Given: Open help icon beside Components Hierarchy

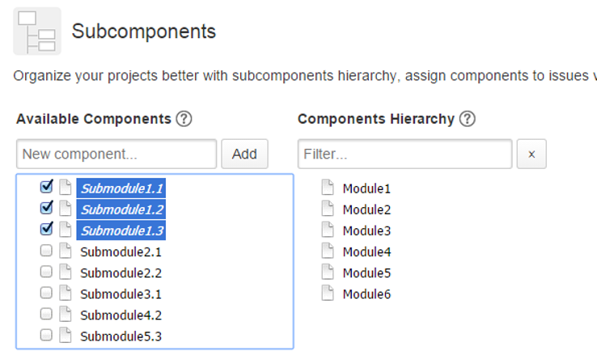Looking at the screenshot, I should pos(468,119).
